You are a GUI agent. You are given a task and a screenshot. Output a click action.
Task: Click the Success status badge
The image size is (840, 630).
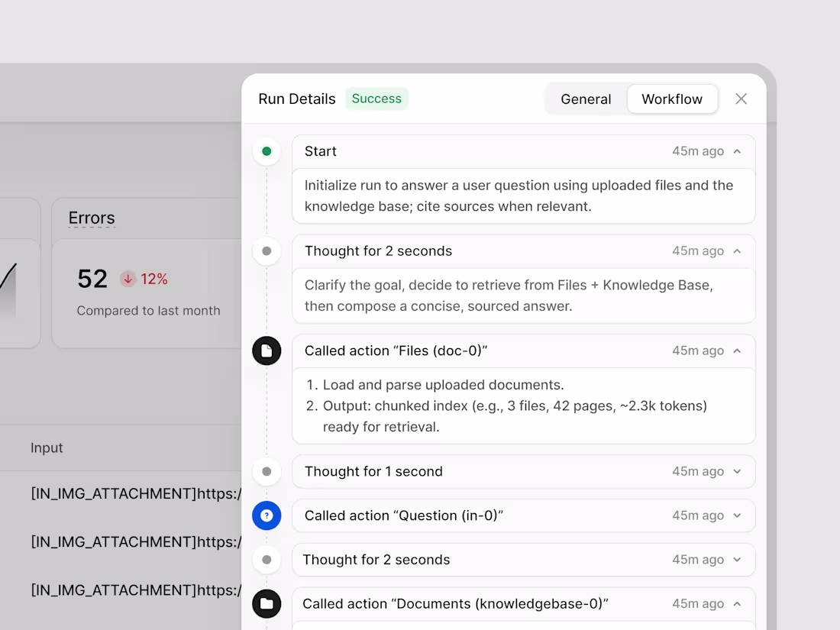click(376, 99)
